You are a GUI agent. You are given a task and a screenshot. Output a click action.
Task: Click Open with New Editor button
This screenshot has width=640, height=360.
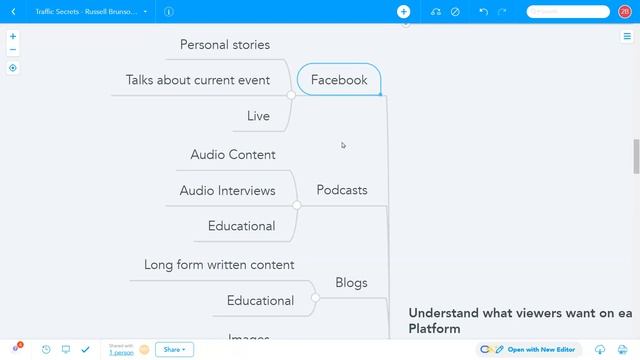(x=529, y=349)
